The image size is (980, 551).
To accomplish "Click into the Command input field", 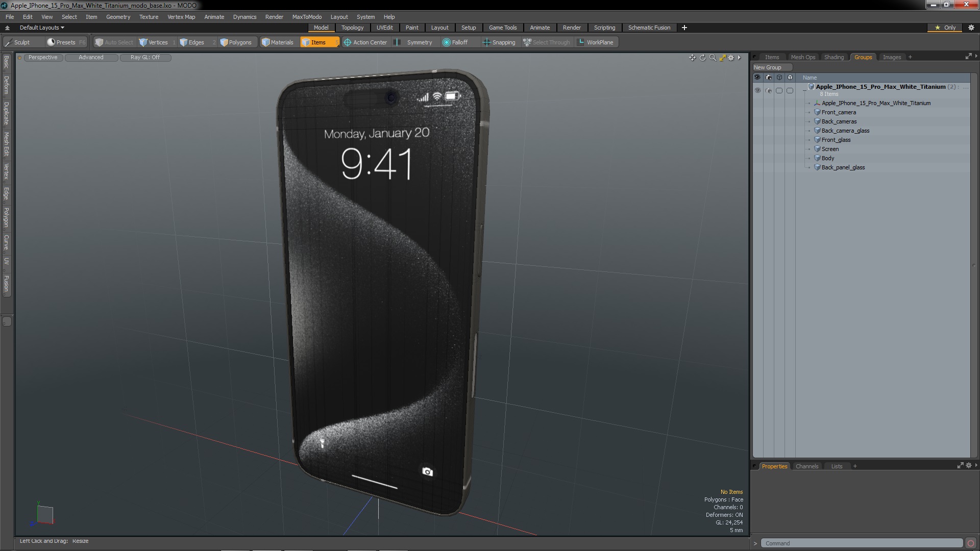I will pos(862,543).
